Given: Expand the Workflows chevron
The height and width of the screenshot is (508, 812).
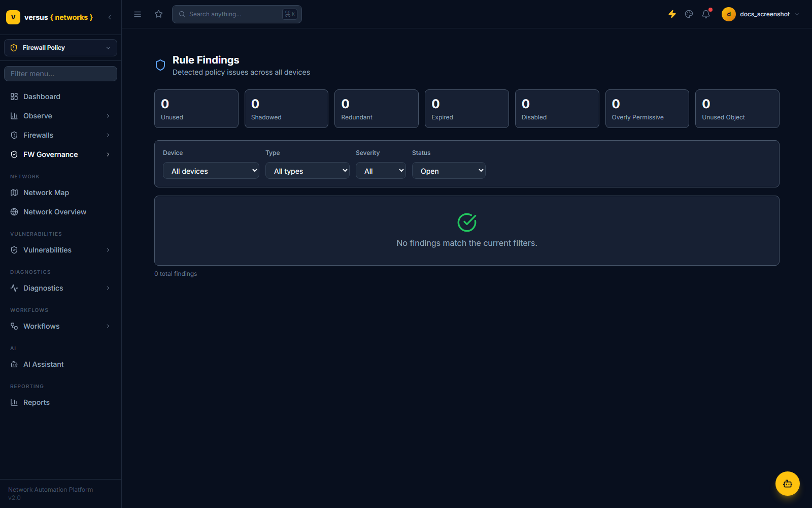Looking at the screenshot, I should tap(108, 326).
